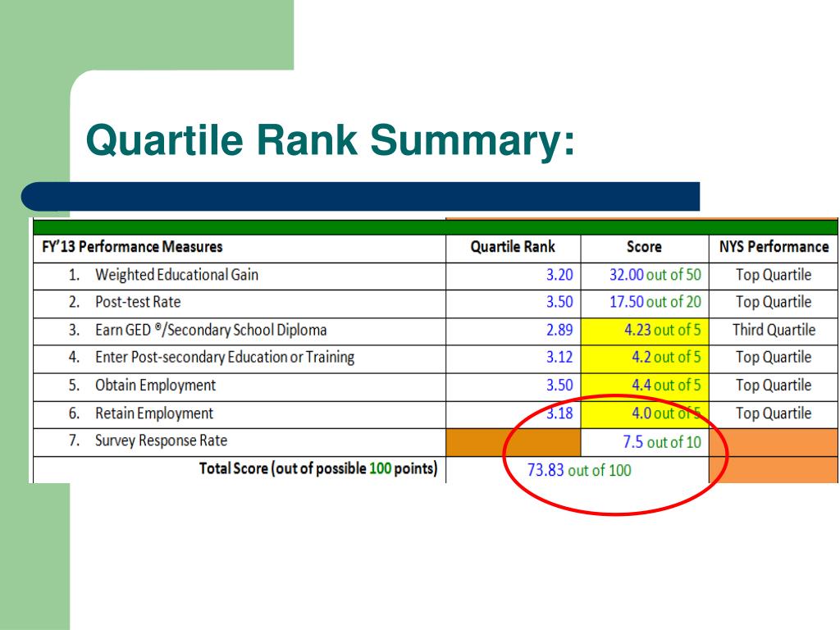
Task: Click the score '7.5 out of 10'
Action: coord(662,442)
